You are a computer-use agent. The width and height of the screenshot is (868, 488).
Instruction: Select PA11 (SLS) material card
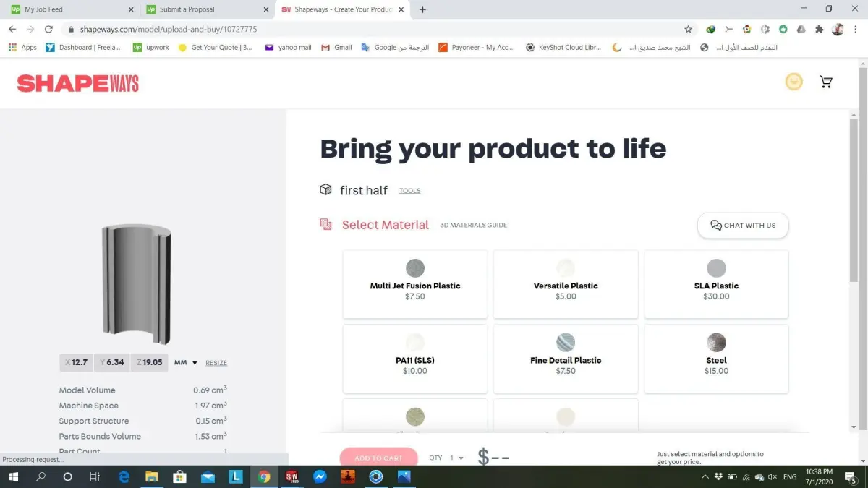point(415,359)
